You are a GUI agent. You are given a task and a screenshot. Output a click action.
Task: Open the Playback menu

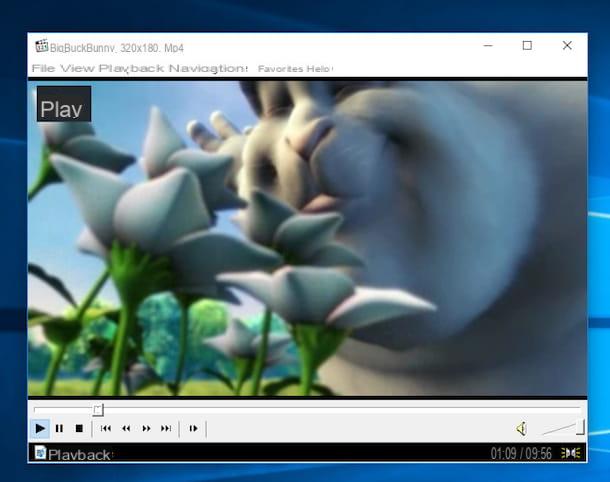(x=131, y=68)
